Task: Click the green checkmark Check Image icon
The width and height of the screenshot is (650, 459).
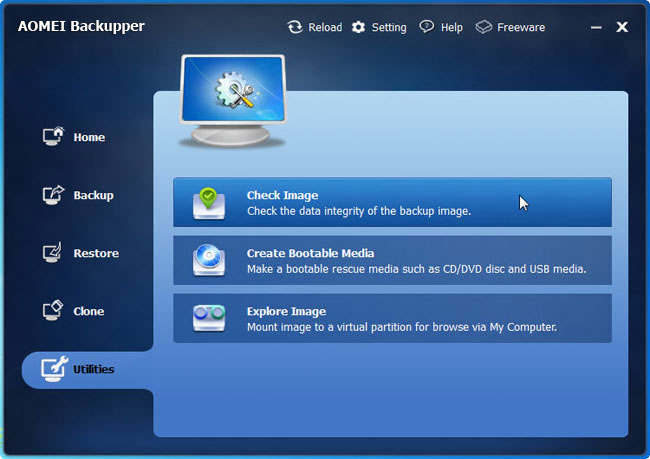Action: (x=209, y=203)
